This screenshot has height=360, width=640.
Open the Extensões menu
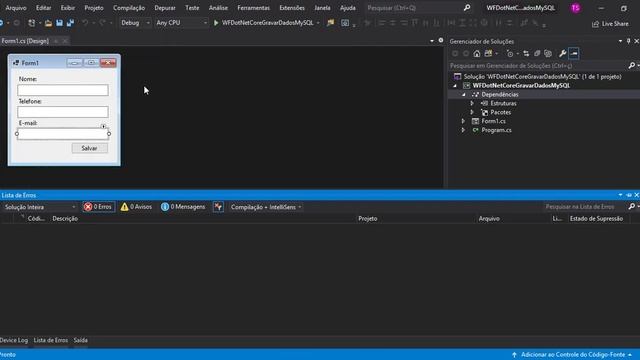tap(292, 8)
